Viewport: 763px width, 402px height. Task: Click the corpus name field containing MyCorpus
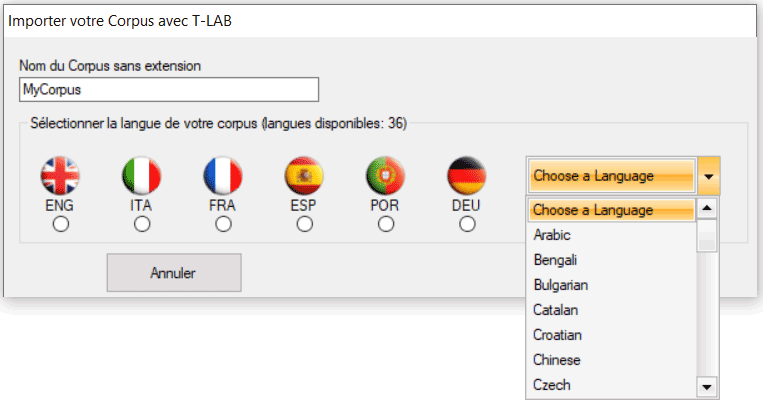tap(169, 90)
